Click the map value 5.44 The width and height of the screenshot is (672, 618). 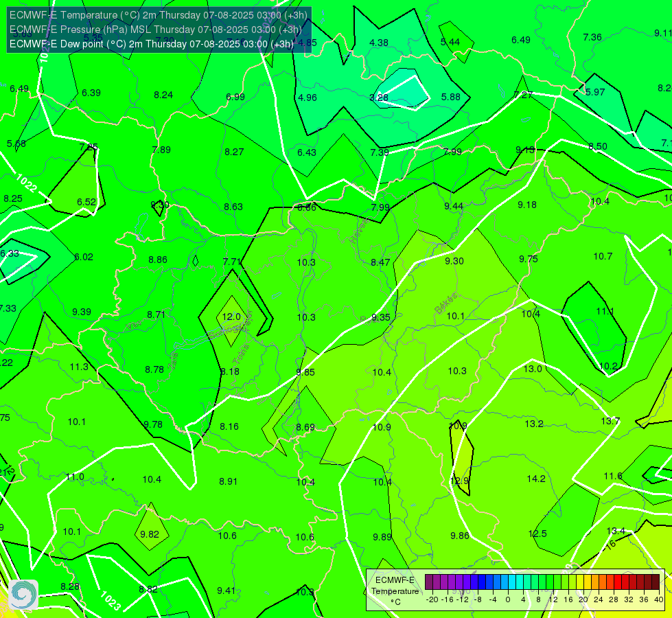pos(450,42)
